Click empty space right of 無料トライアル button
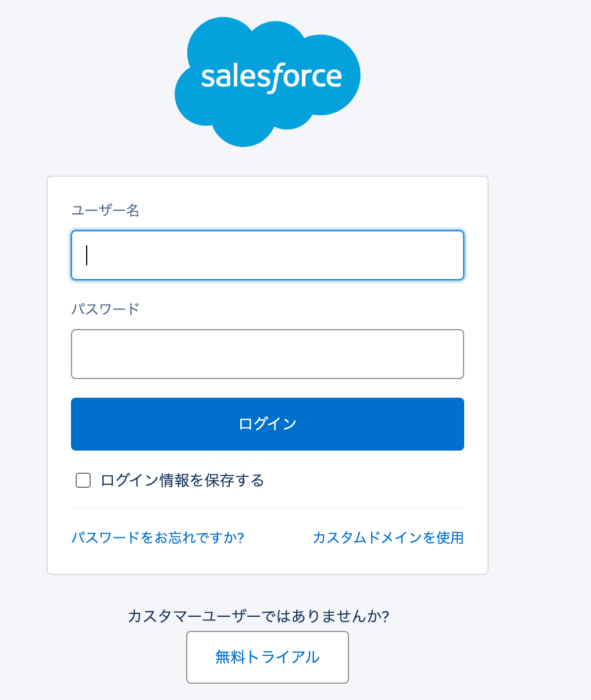 [x=465, y=657]
